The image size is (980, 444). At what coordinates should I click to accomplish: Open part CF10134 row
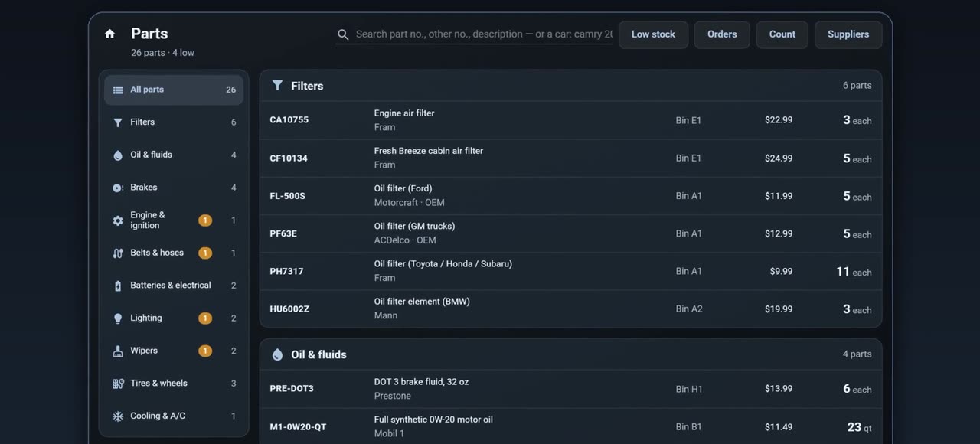point(570,158)
